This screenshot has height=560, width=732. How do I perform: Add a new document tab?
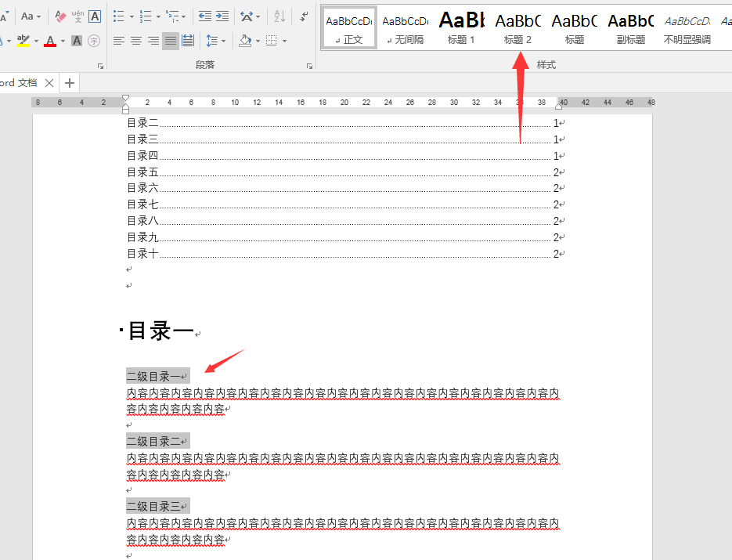70,83
